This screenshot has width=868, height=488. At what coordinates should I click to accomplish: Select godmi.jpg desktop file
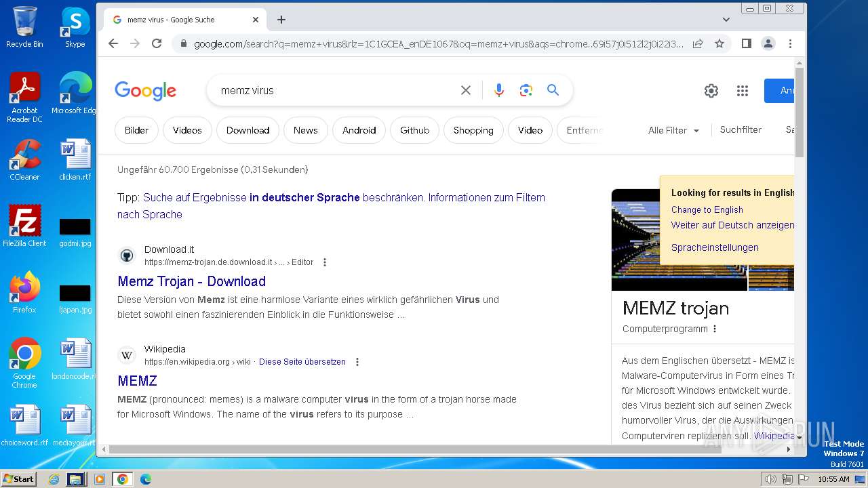(x=75, y=231)
